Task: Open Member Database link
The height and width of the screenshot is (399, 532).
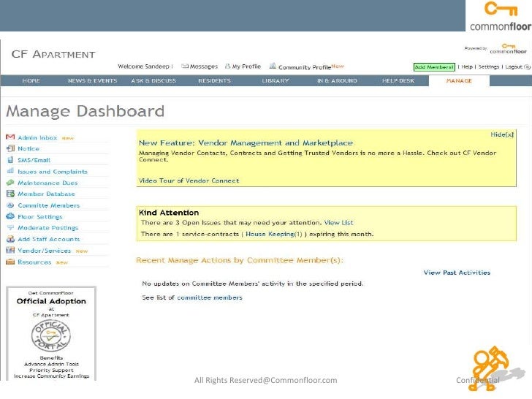Action: [46, 194]
